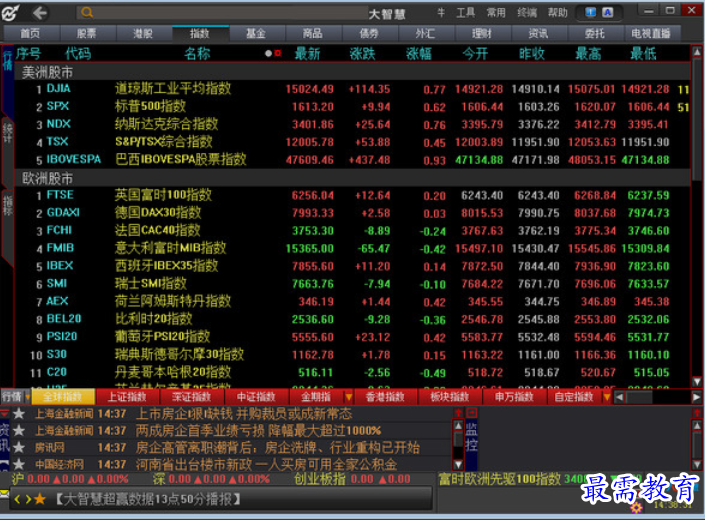Viewport: 705px width, 520px height.
Task: Open the 常用 menu
Action: (496, 13)
